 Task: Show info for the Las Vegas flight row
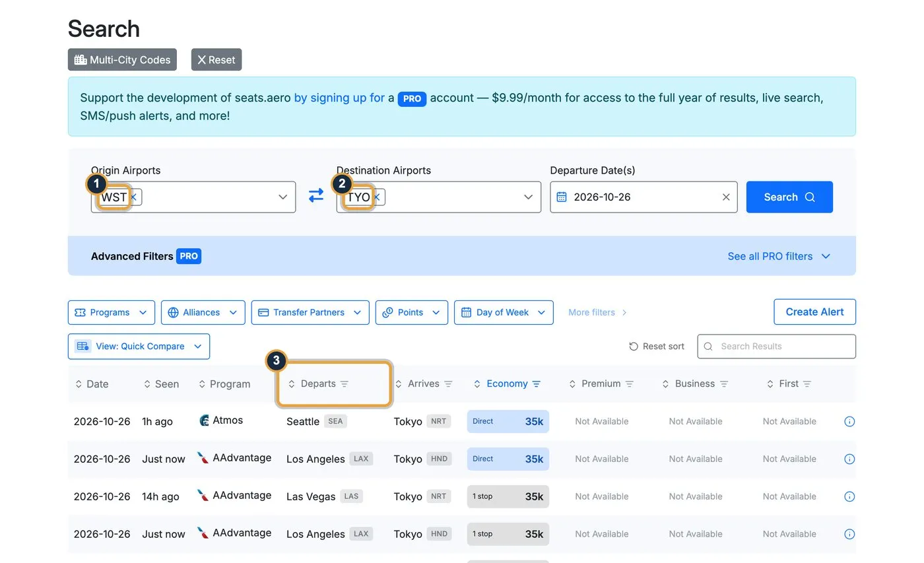849,496
